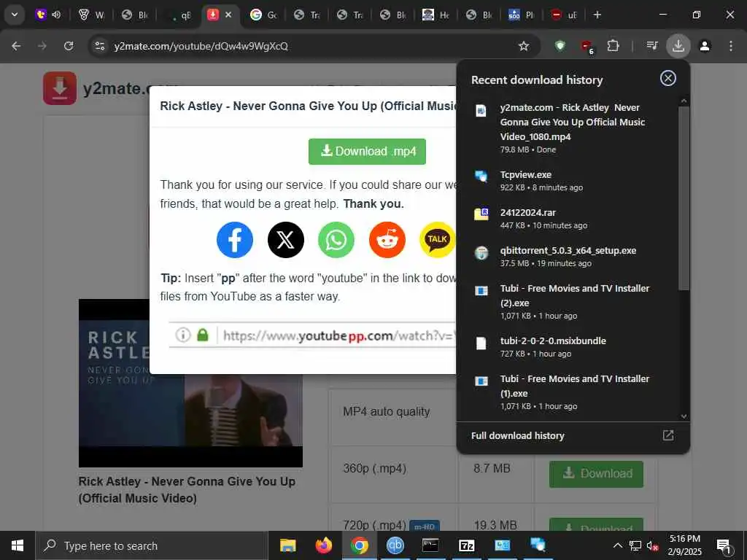Viewport: 747px width, 560px height.
Task: Open the Extensions puzzle icon
Action: point(613,46)
